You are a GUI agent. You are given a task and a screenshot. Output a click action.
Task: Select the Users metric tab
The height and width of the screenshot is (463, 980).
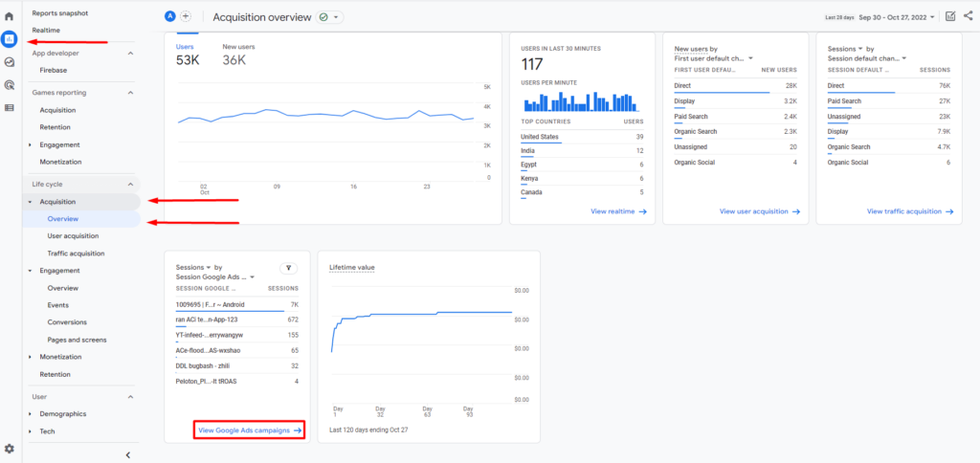click(188, 55)
